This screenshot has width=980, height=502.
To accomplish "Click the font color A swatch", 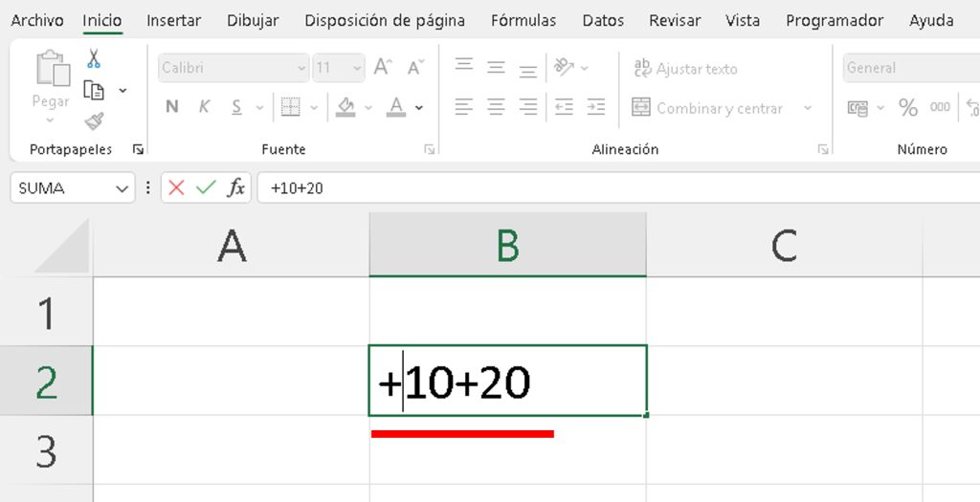I will (x=396, y=107).
